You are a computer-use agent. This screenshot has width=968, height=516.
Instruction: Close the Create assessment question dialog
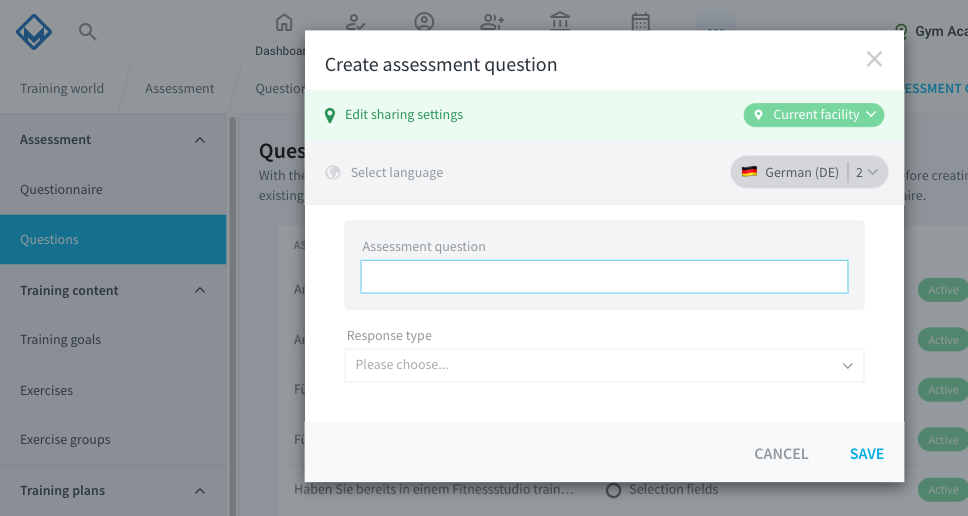point(874,59)
